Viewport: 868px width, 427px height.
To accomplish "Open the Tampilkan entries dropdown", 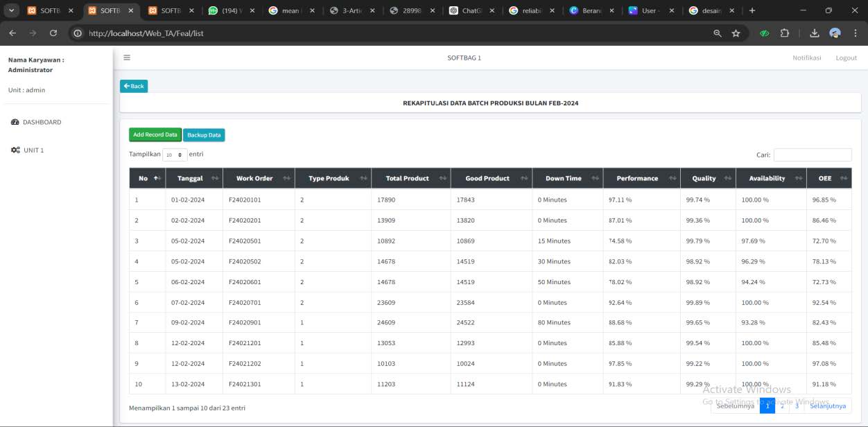I will [x=175, y=155].
